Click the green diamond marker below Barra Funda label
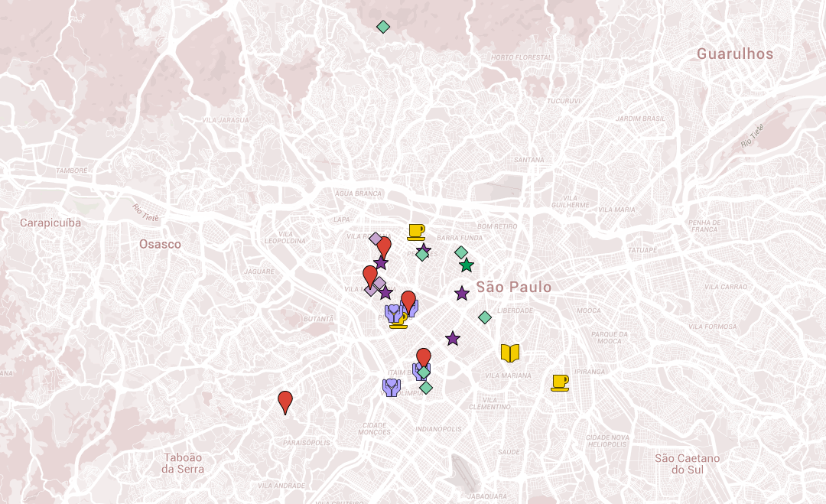Viewport: 826px width, 504px height. click(461, 252)
